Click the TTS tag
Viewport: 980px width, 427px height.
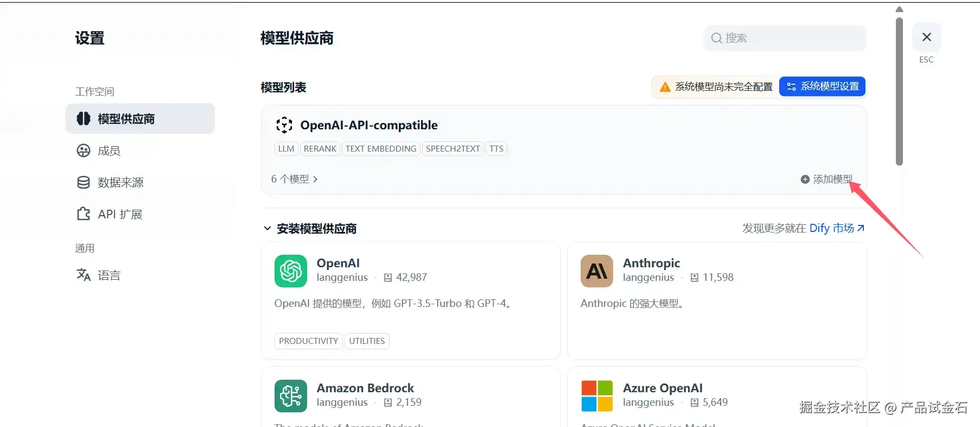tap(497, 149)
